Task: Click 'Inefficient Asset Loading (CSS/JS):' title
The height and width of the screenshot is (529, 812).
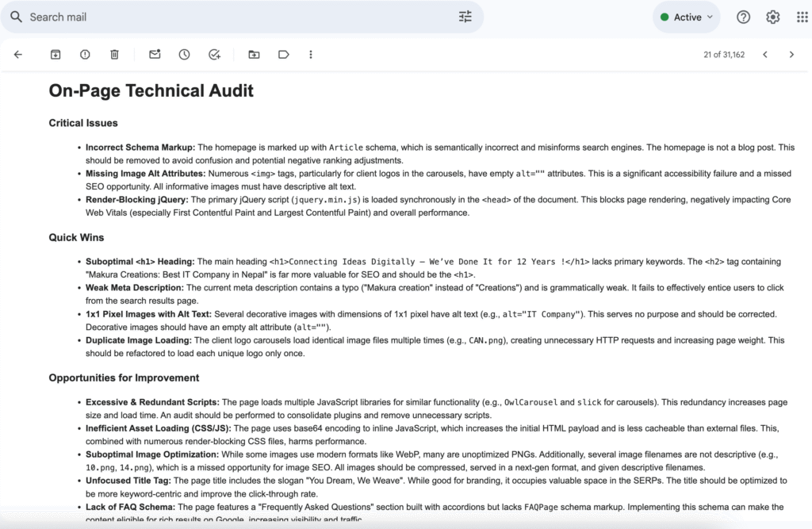Action: (x=159, y=428)
